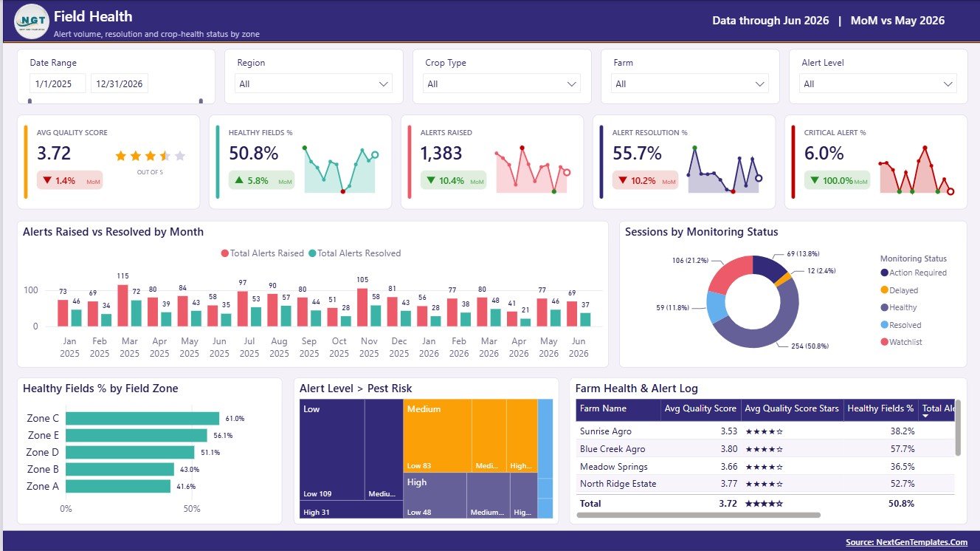Click the High 31 treemap tile under Low
The image size is (980, 551).
coord(351,510)
